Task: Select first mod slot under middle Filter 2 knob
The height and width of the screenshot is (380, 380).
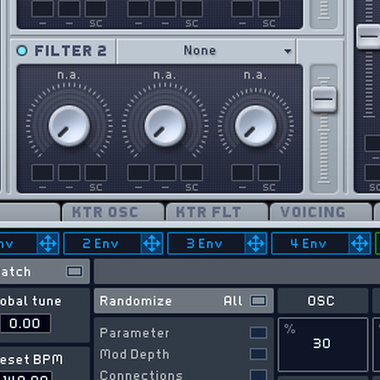Action: coord(138,173)
